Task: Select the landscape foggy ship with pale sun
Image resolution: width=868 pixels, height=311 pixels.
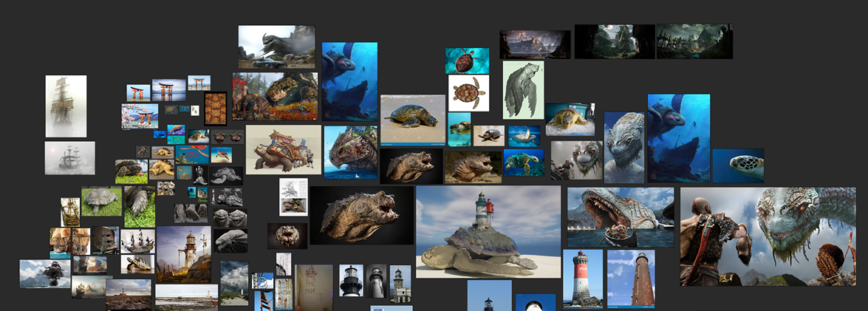Action: [x=69, y=157]
